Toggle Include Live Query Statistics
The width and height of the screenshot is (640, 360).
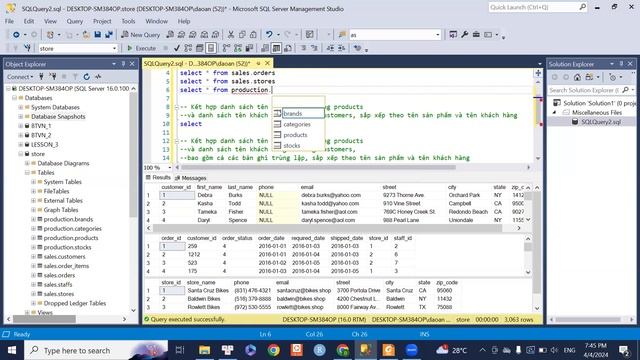238,48
